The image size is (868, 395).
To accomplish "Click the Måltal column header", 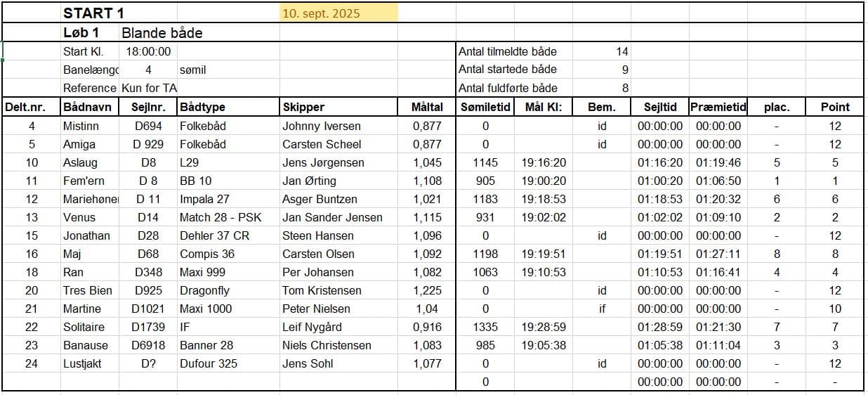I will [427, 107].
